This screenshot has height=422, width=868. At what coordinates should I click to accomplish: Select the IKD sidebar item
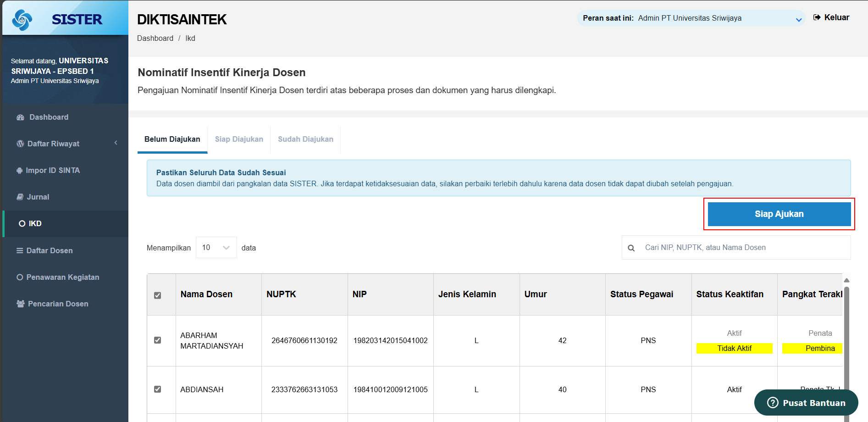(x=65, y=224)
